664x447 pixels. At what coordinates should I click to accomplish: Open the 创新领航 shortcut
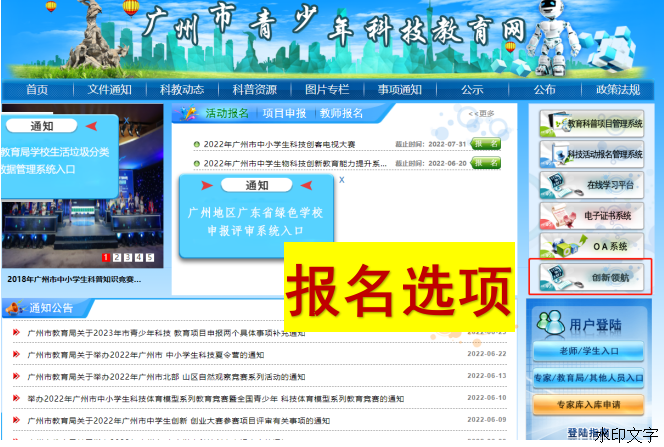(592, 276)
